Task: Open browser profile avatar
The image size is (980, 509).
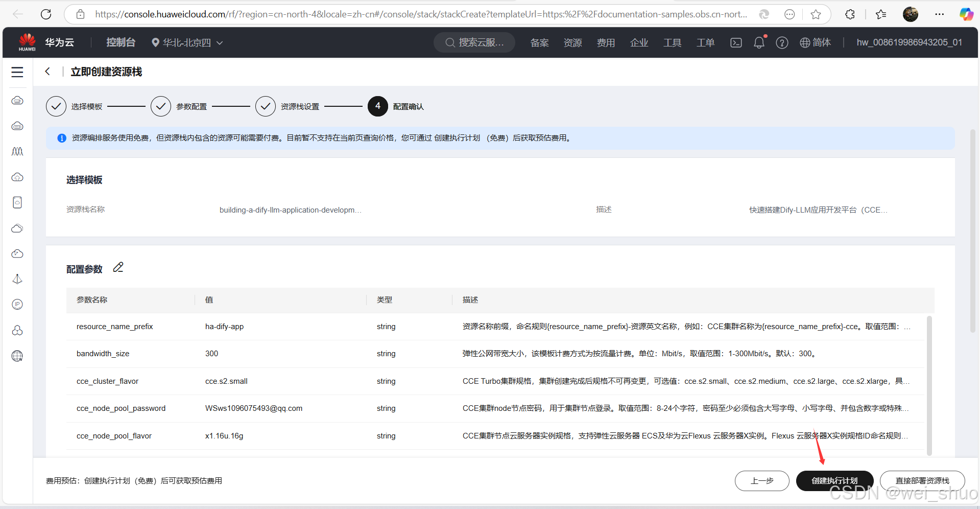Action: (910, 14)
